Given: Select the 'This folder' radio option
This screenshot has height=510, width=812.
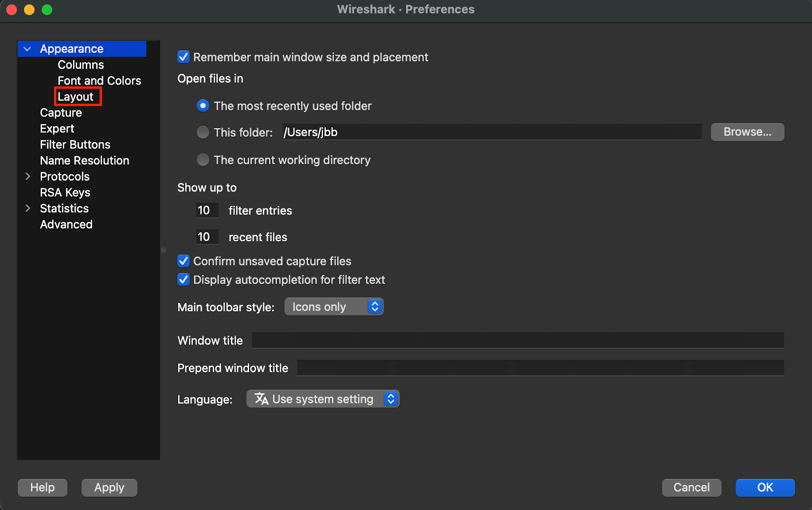Looking at the screenshot, I should tap(203, 133).
